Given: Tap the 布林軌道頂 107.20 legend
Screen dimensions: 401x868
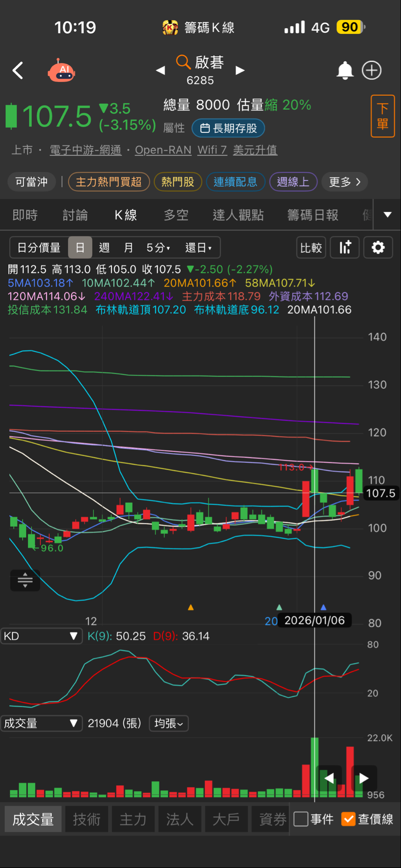Looking at the screenshot, I should [x=141, y=310].
